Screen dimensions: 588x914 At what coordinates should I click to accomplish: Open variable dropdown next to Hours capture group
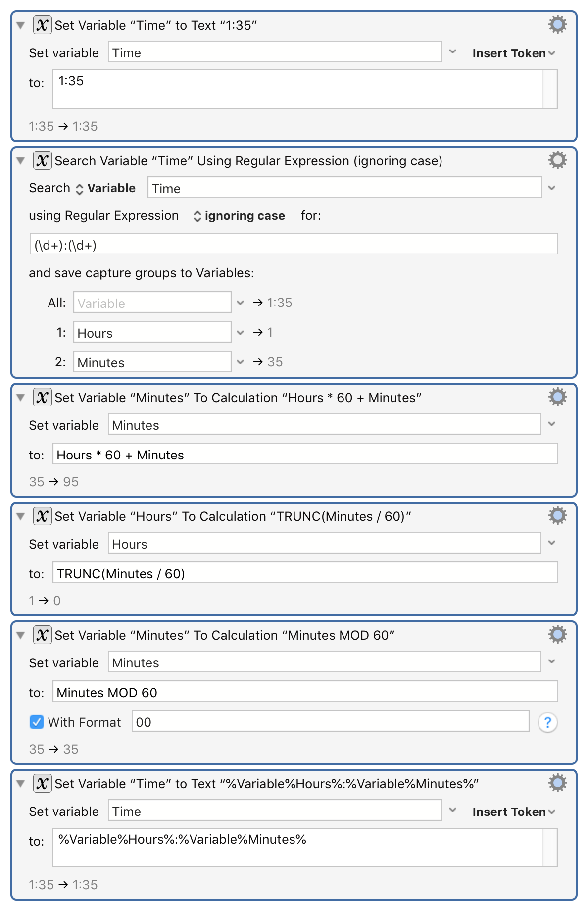click(240, 332)
